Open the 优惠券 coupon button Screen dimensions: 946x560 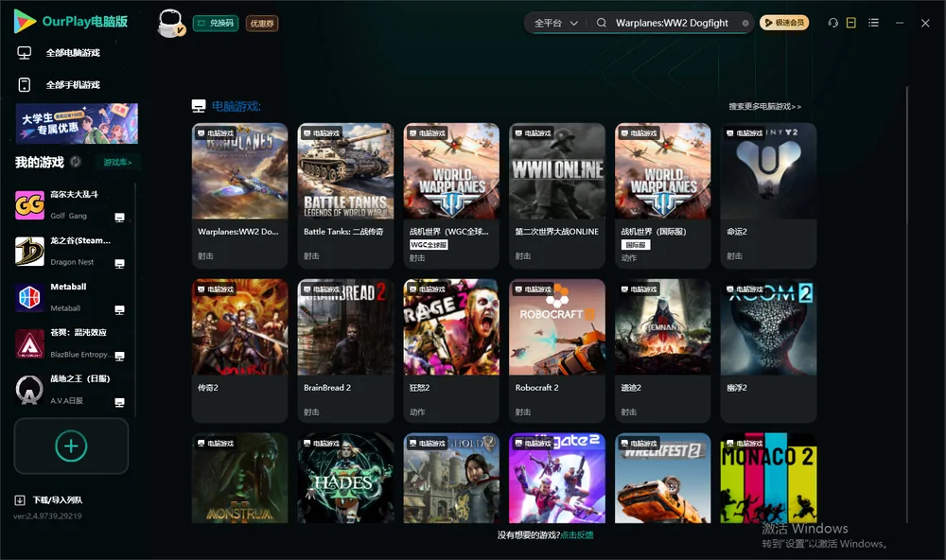tap(262, 24)
